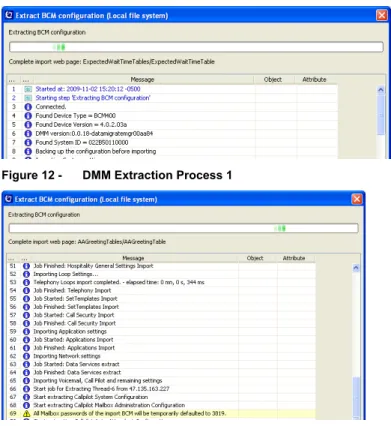Image resolution: width=391 pixels, height=426 pixels.
Task: Select the 'All Mailbox passwords' warning message row
Action: 161,414
